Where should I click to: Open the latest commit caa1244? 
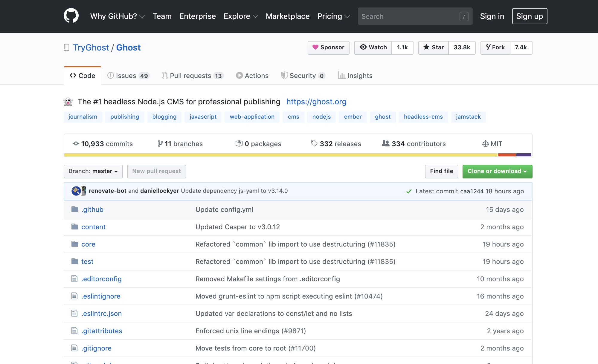pyautogui.click(x=472, y=191)
